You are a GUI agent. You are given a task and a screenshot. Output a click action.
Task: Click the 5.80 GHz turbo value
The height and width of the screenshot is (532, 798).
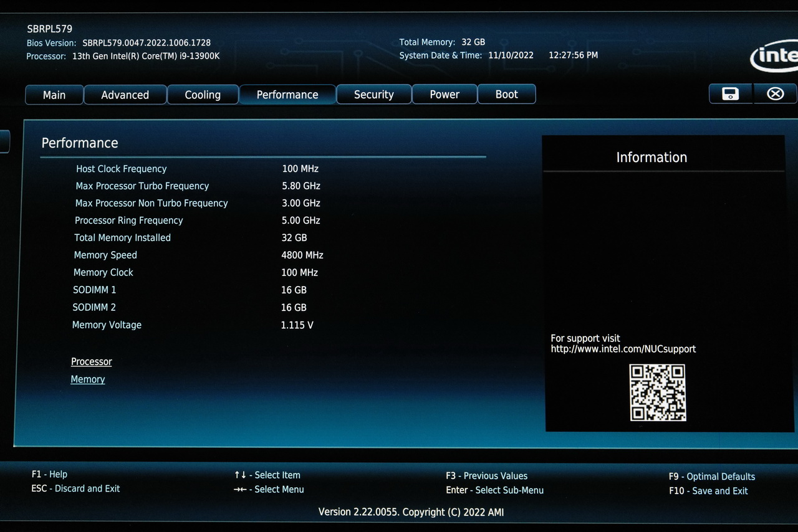(x=301, y=186)
